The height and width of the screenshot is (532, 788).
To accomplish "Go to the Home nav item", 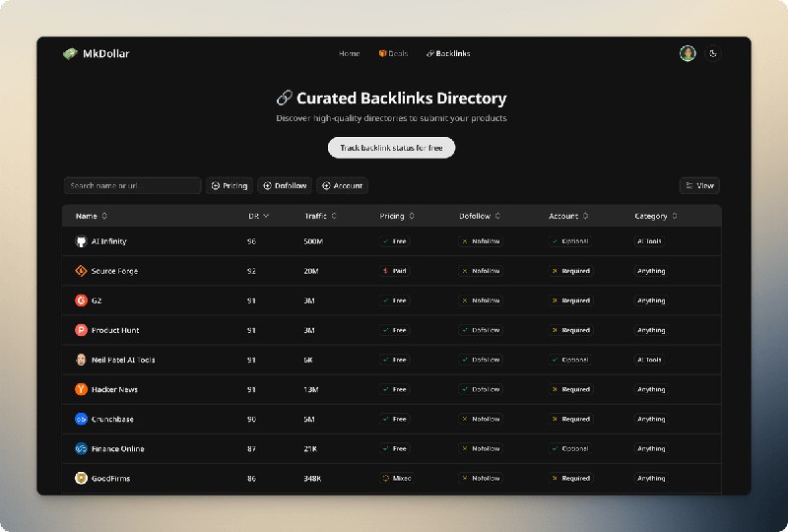I will [350, 53].
